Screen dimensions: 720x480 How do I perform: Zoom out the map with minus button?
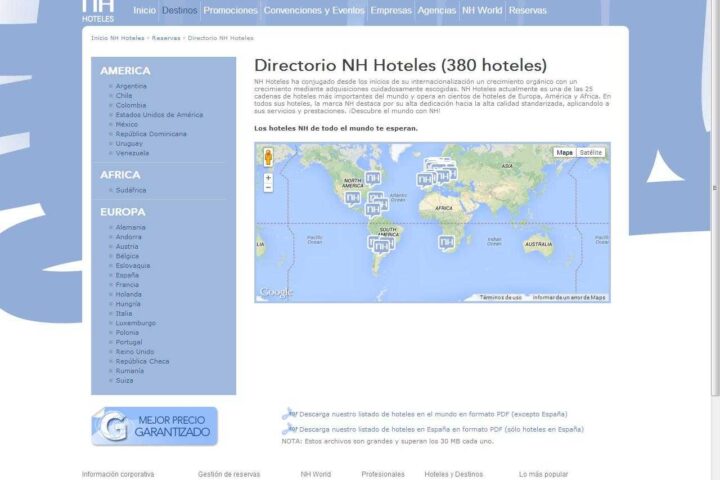tap(268, 188)
